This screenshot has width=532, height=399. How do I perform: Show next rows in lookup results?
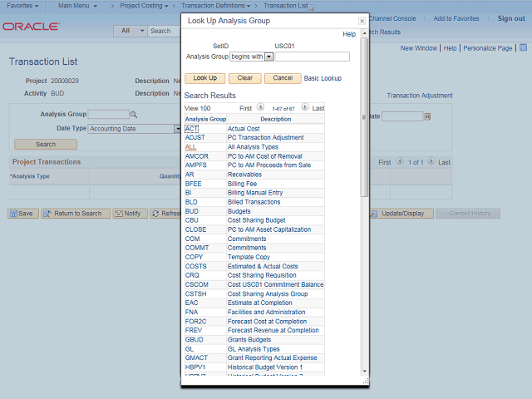305,107
